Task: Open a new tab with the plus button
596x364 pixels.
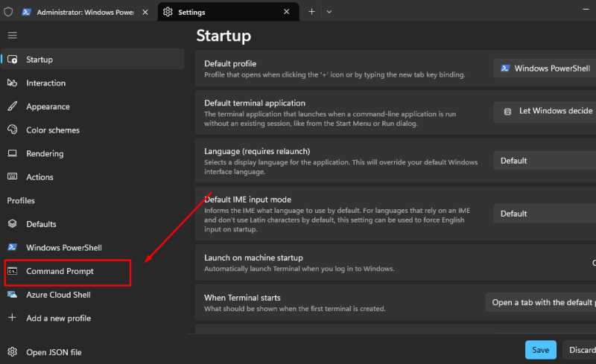Action: 311,12
